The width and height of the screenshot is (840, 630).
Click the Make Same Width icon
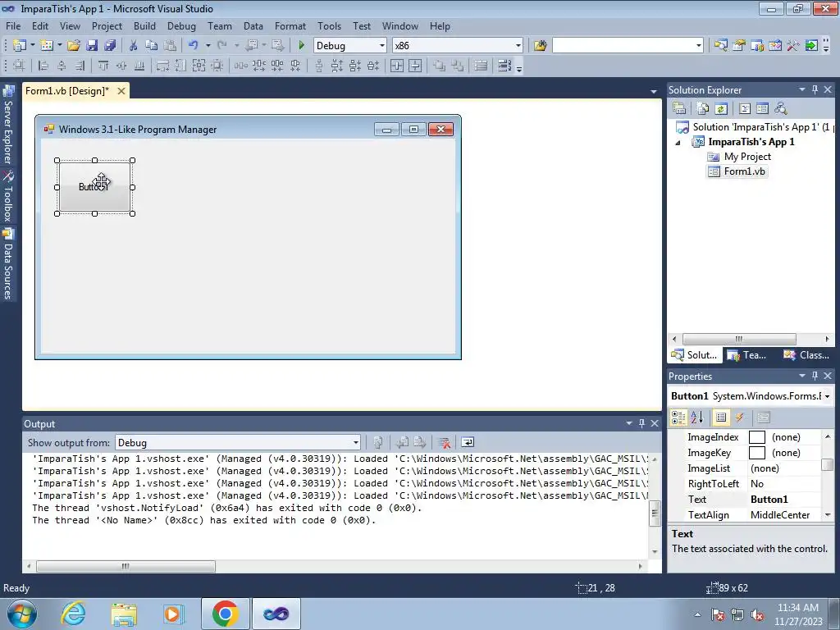coord(163,66)
